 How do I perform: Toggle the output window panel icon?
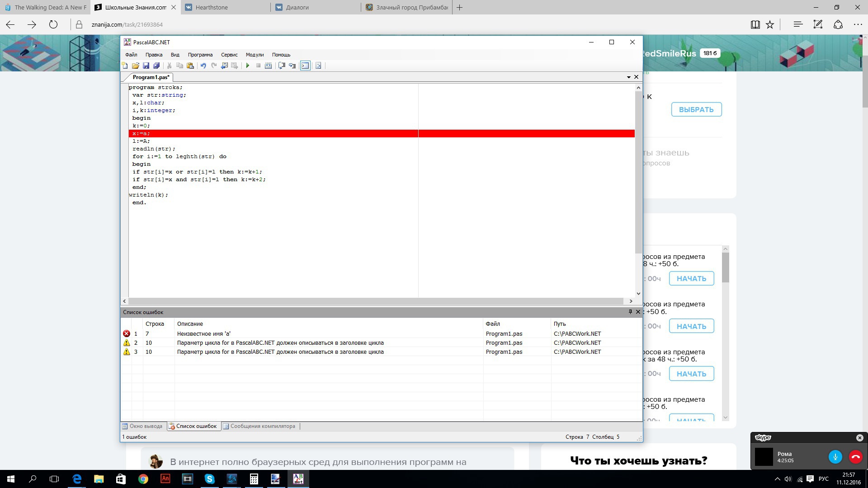(x=305, y=66)
